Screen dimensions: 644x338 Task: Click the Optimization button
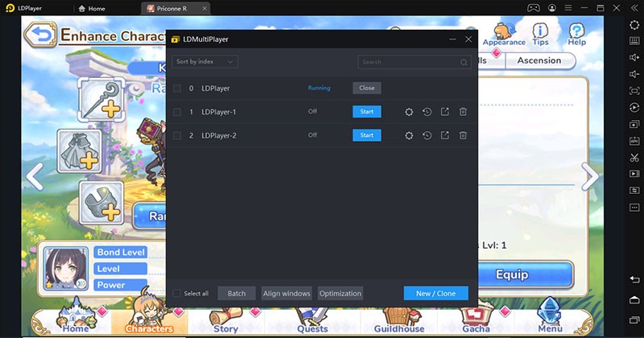point(341,293)
